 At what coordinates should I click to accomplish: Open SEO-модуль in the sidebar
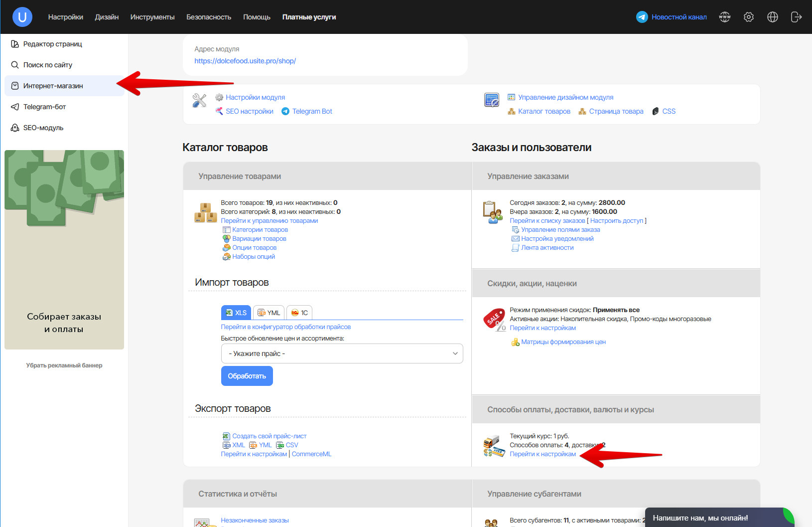43,128
